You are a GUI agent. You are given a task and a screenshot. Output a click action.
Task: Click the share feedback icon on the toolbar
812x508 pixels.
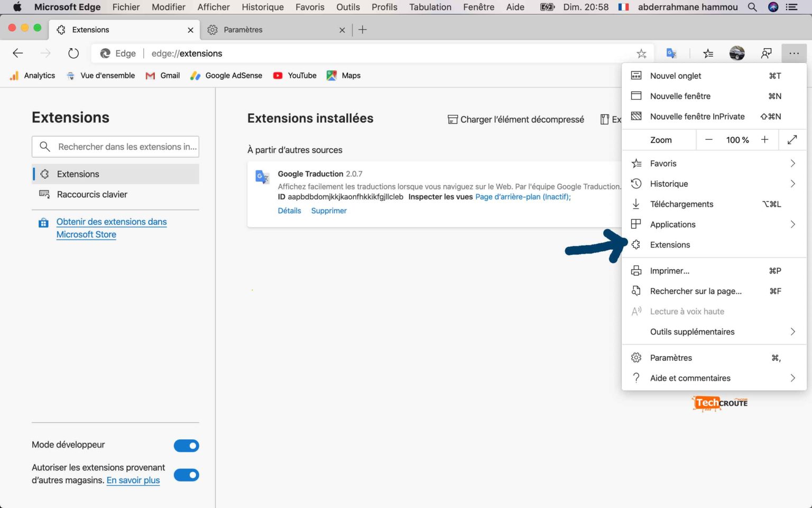[765, 53]
